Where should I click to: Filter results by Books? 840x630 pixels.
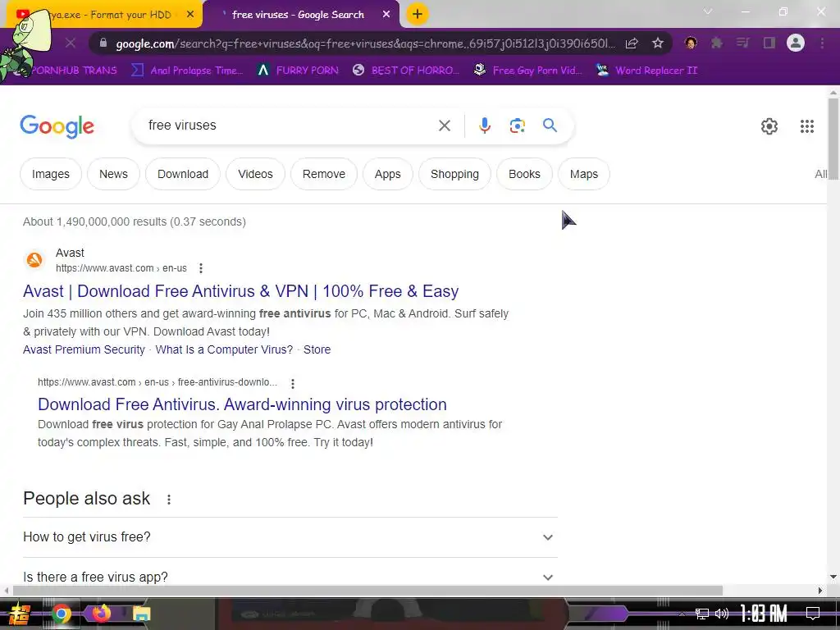click(x=524, y=174)
